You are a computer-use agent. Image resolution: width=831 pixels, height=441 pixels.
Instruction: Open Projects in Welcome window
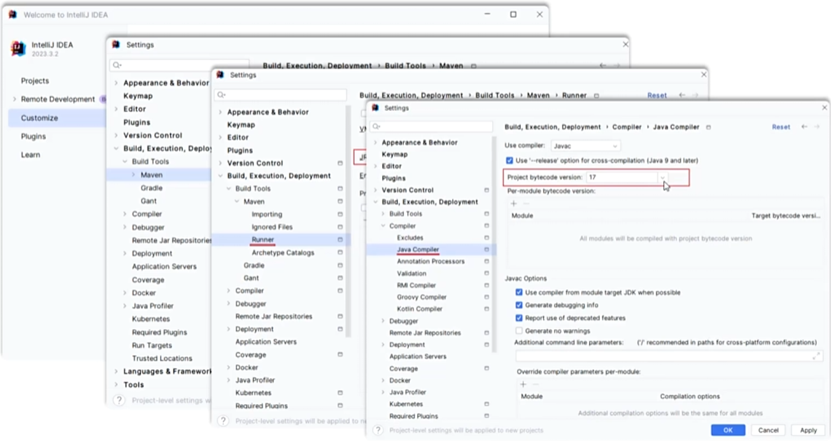click(x=35, y=81)
